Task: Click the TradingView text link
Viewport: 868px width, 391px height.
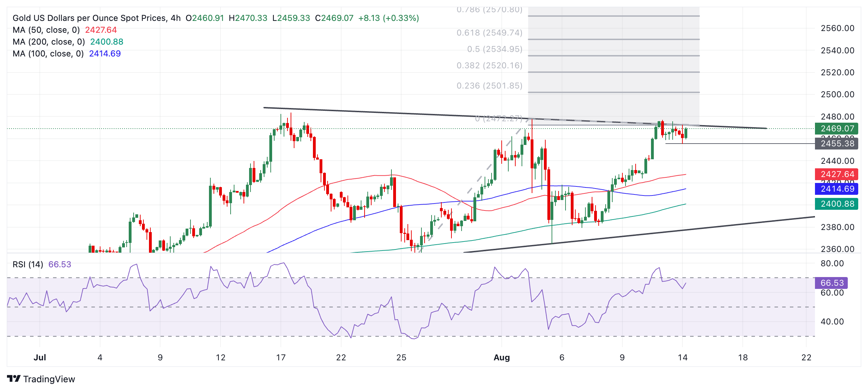Action: pyautogui.click(x=49, y=379)
